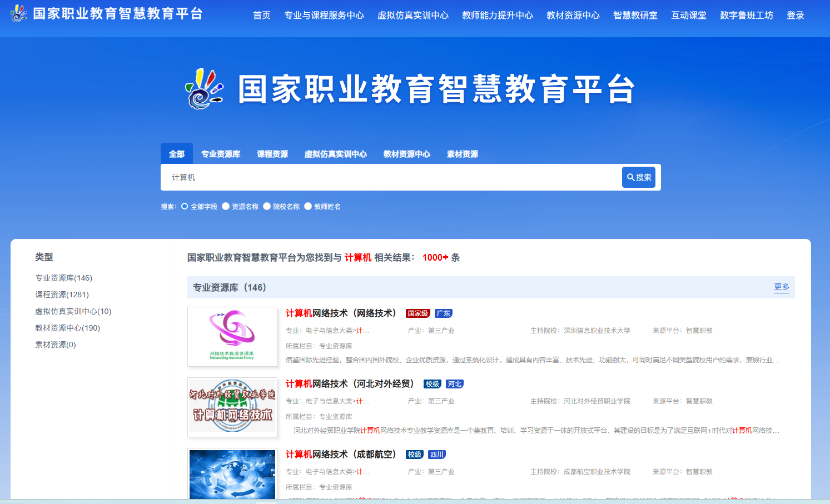Click the platform logo icon in the top navigation bar
The image size is (830, 504).
[x=18, y=13]
